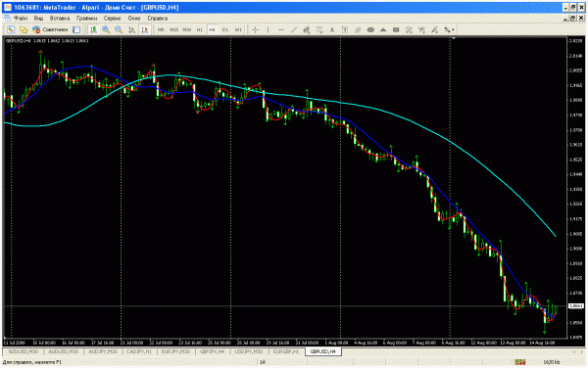
Task: Click the zoom out magnifier
Action: [119, 29]
